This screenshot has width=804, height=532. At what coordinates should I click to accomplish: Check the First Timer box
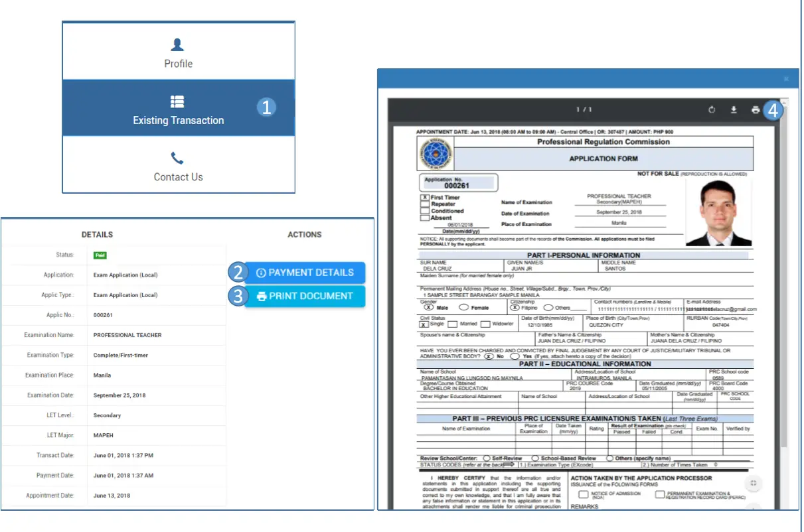point(425,198)
